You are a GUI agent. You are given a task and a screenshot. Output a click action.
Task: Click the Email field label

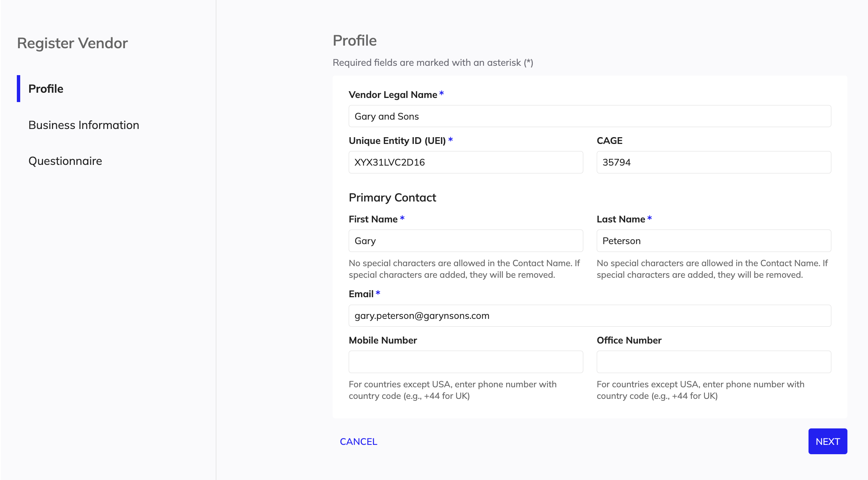(x=361, y=294)
